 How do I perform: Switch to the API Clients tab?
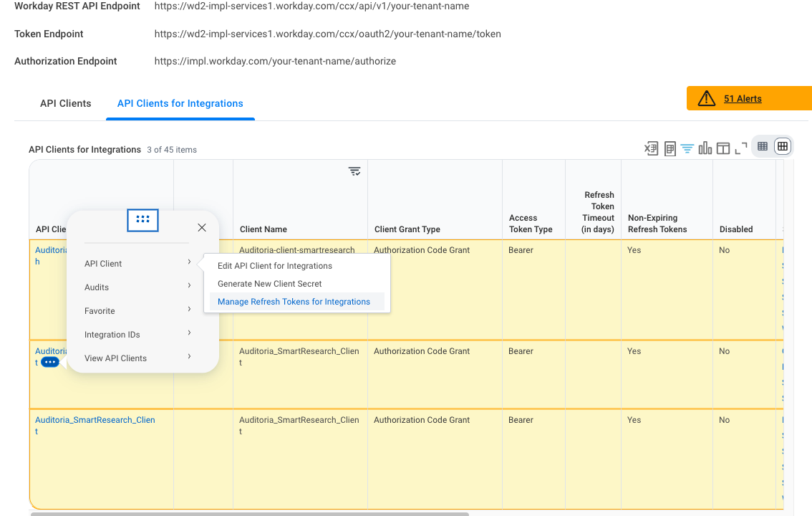click(66, 103)
